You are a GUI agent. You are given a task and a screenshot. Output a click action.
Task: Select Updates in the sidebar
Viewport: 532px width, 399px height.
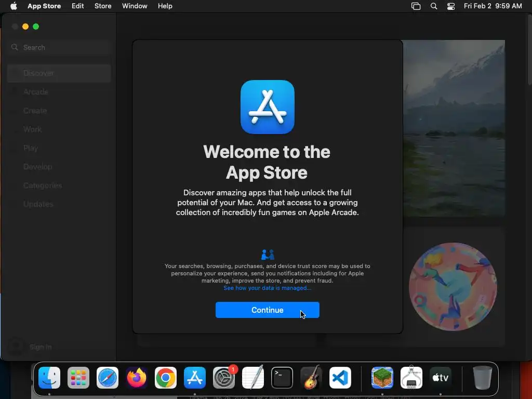click(59, 204)
